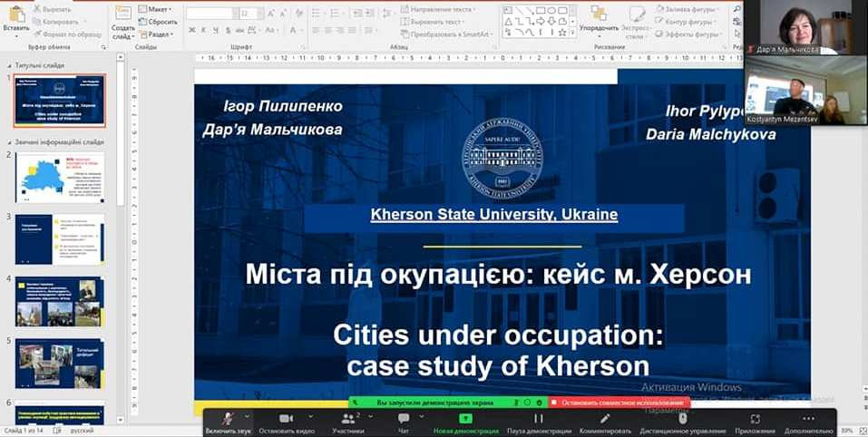Click Сбросить reset slide
The image size is (868, 437).
(157, 22)
